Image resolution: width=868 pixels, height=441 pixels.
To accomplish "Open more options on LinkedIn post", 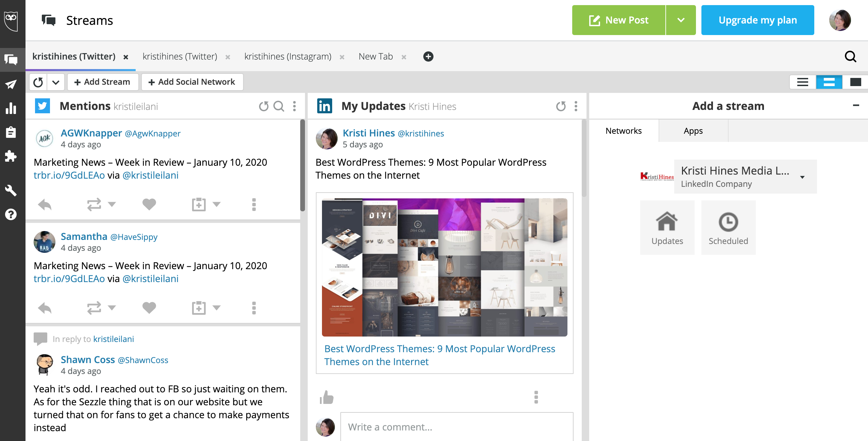I will pos(536,397).
